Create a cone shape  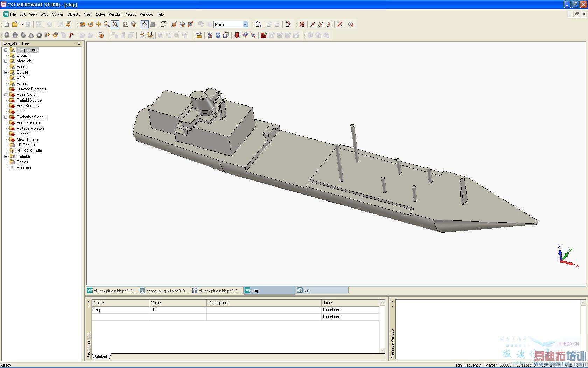pyautogui.click(x=31, y=35)
